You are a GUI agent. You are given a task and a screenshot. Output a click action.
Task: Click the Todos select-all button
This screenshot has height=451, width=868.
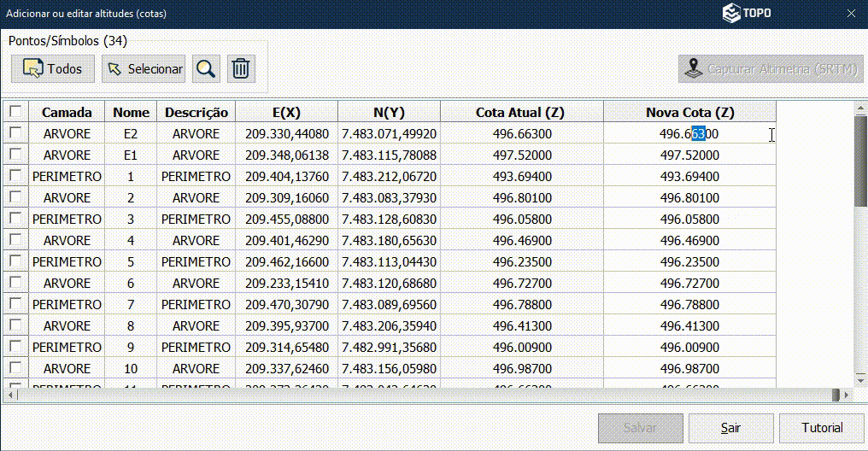53,69
